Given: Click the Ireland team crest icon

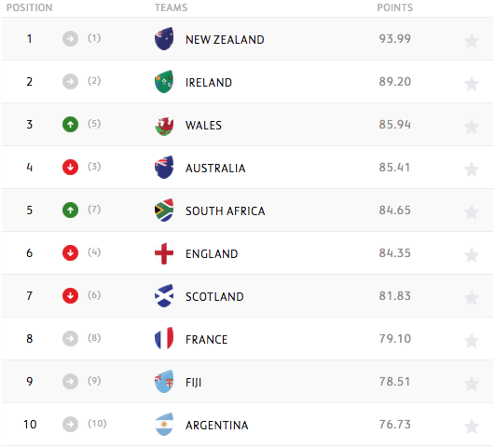Looking at the screenshot, I should coord(164,81).
